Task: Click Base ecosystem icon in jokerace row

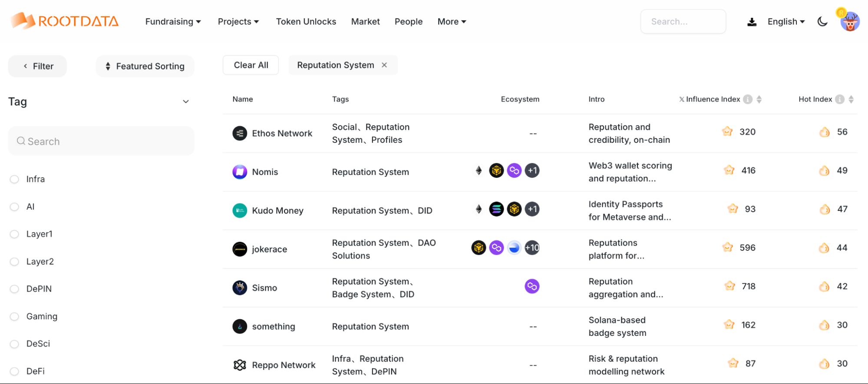Action: (x=514, y=248)
